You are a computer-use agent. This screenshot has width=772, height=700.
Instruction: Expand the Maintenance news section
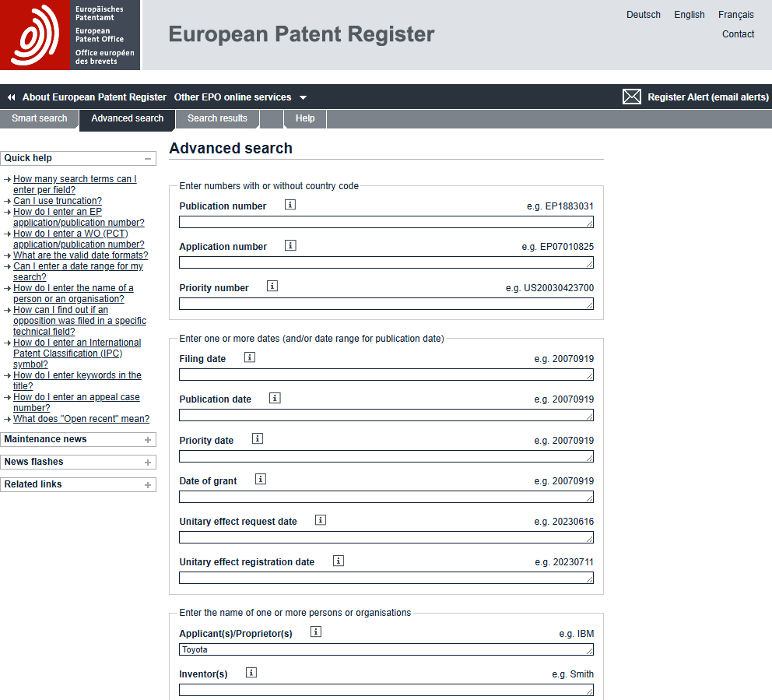click(x=148, y=440)
